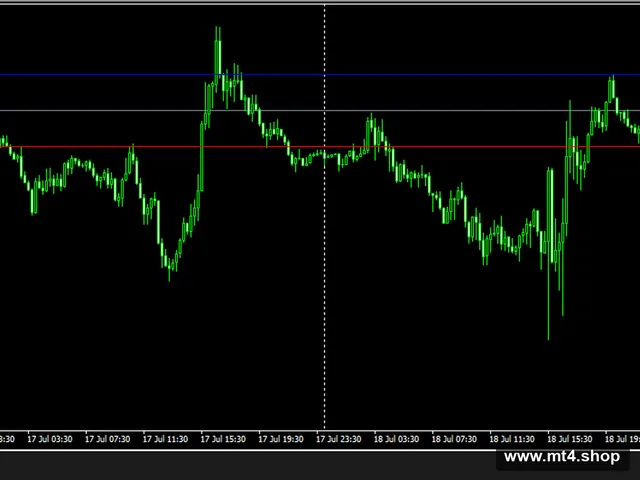640x480 pixels.
Task: Click the '17 Jul 23:30' time label
Action: pyautogui.click(x=339, y=439)
